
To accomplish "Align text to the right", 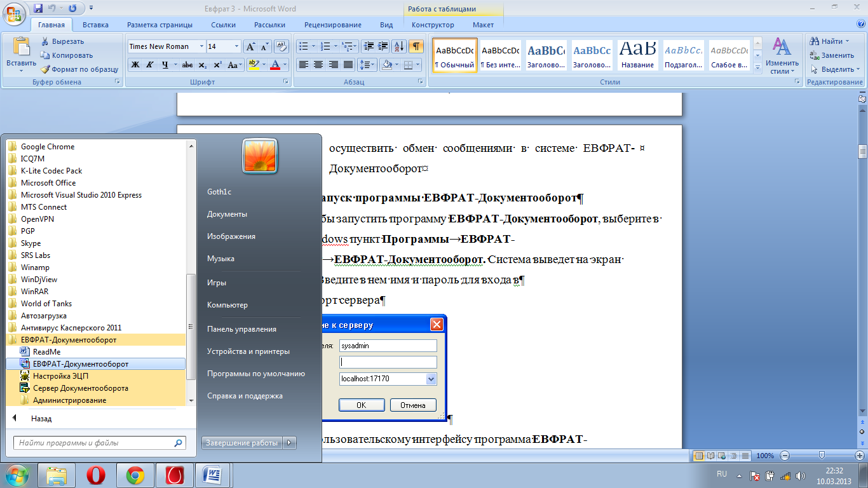I will coord(334,65).
